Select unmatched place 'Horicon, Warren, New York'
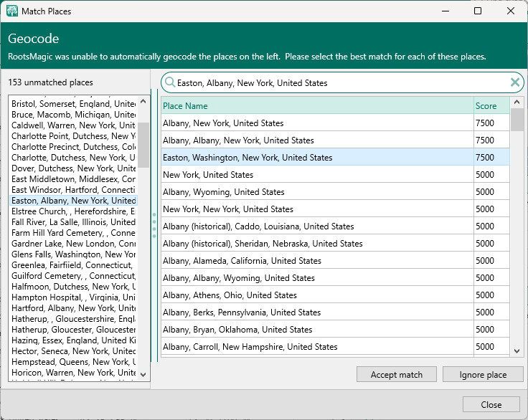 73,373
